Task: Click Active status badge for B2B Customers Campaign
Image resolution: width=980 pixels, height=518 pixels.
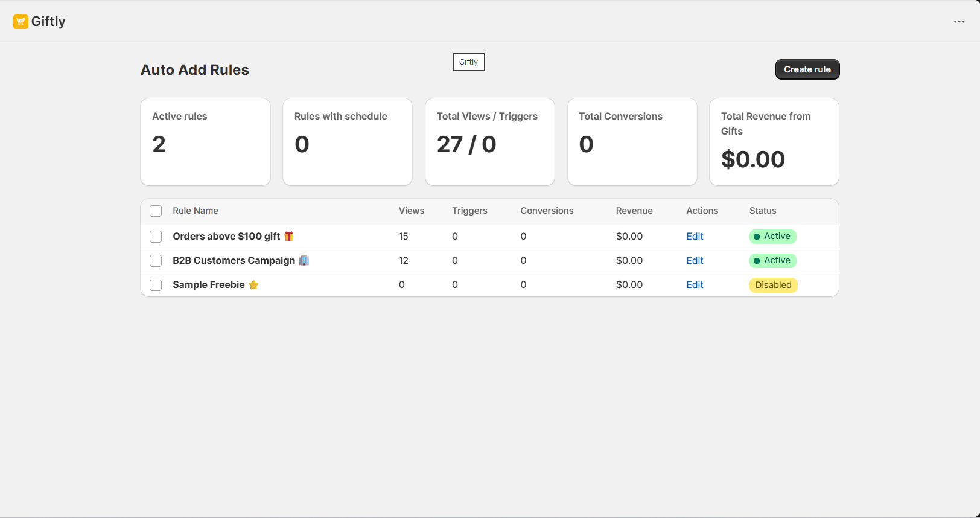Action: 772,261
